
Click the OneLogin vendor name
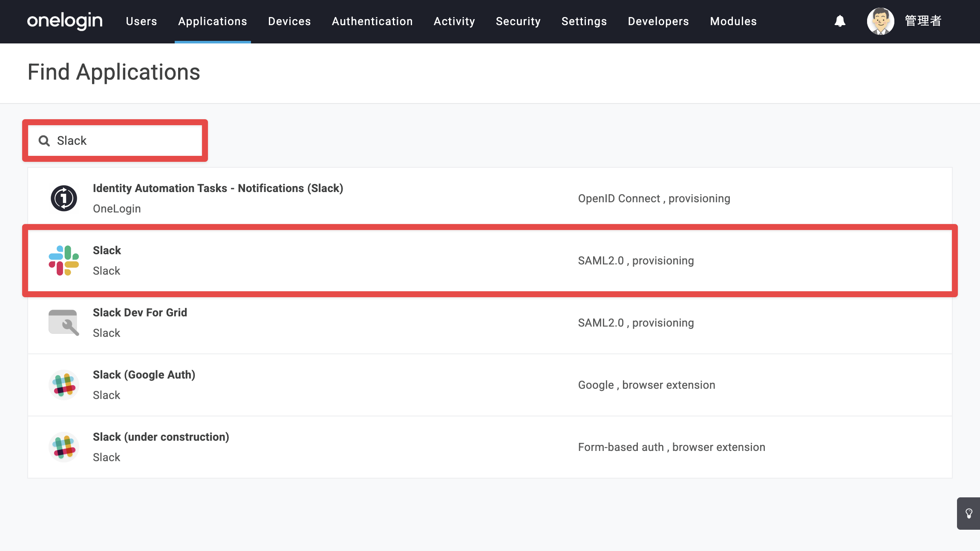coord(117,209)
